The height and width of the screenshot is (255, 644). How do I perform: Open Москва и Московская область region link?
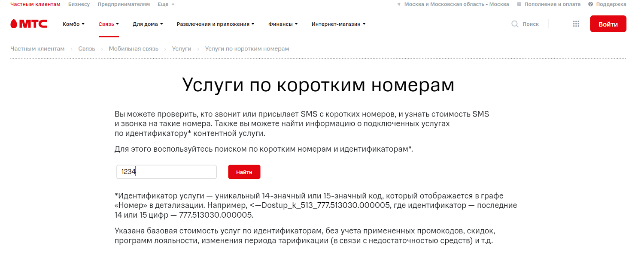[x=457, y=4]
